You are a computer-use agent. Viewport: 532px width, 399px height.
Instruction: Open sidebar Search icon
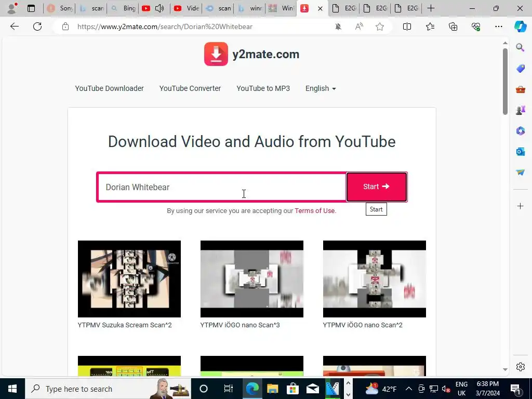(520, 47)
